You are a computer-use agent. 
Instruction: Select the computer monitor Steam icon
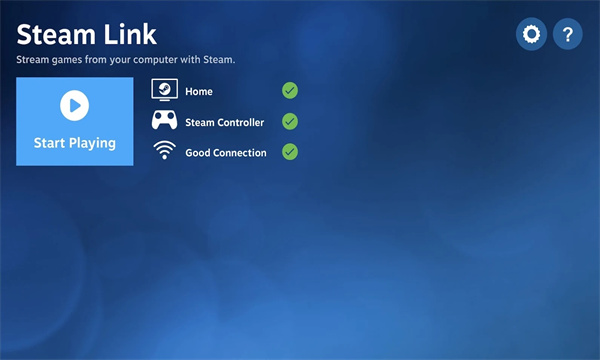[x=165, y=90]
